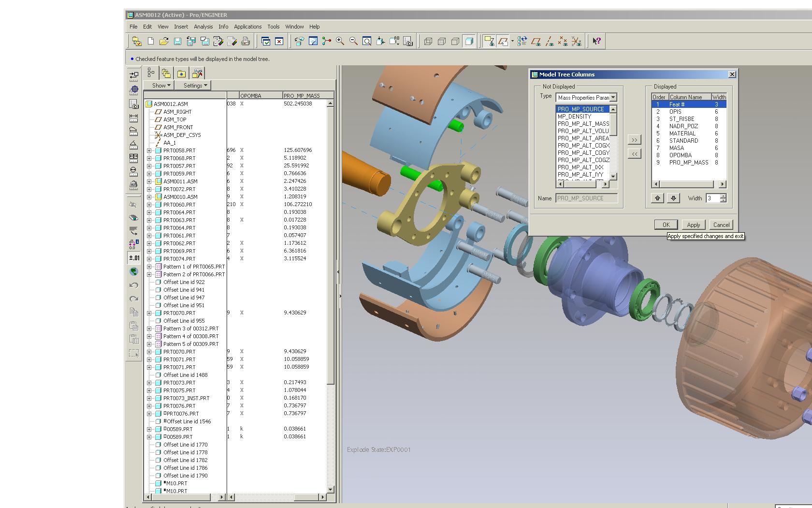Screen dimensions: 812x508
Task: Click the set working directory icon
Action: coord(137,41)
